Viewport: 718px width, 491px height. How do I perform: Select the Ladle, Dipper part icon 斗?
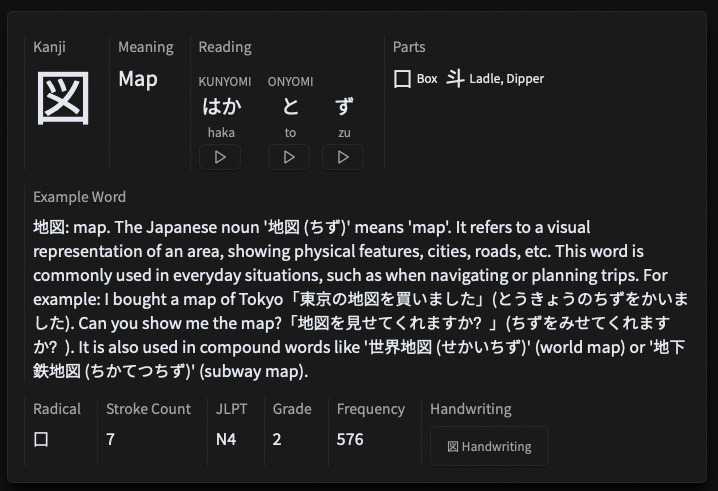tap(455, 78)
